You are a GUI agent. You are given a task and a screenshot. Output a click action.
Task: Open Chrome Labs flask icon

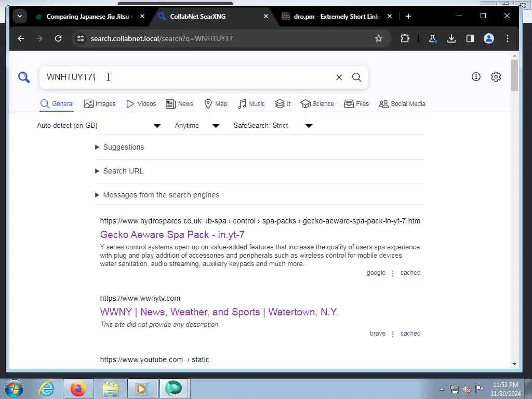(x=432, y=38)
